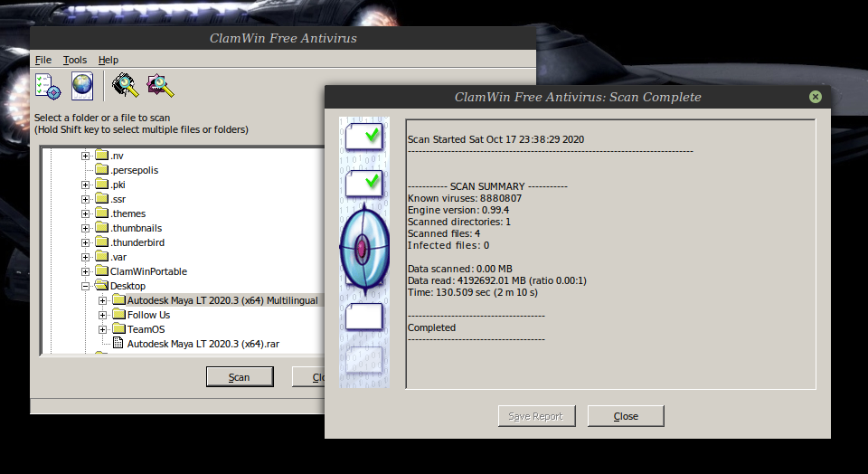
Task: Open the File menu
Action: 43,60
